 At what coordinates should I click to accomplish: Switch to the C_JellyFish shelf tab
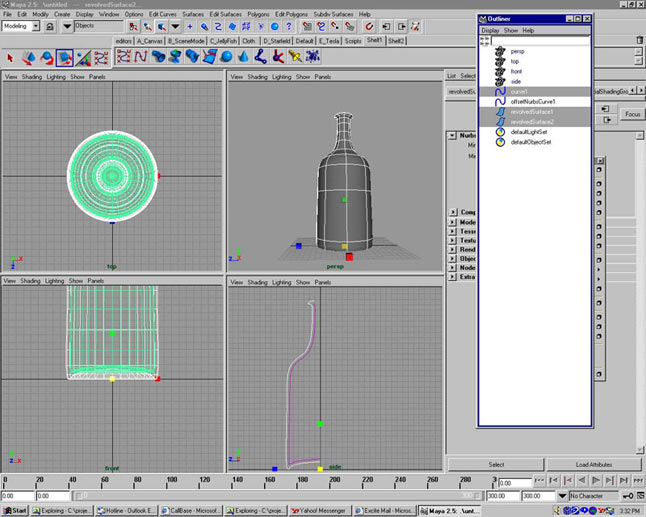coord(223,41)
